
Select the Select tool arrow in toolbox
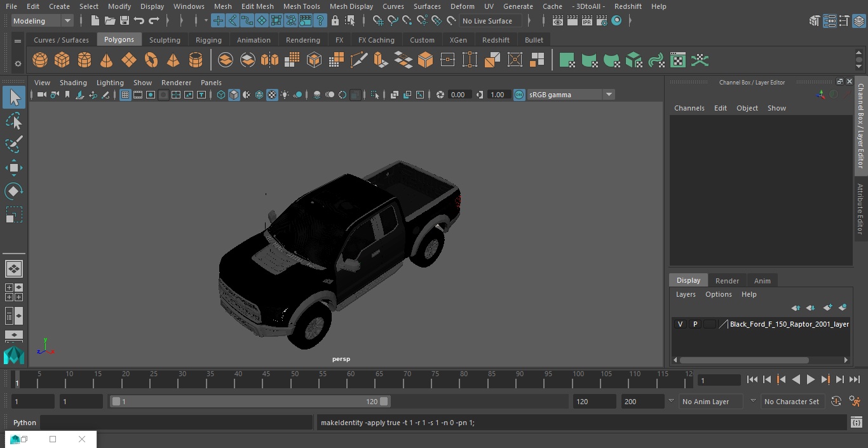(14, 97)
